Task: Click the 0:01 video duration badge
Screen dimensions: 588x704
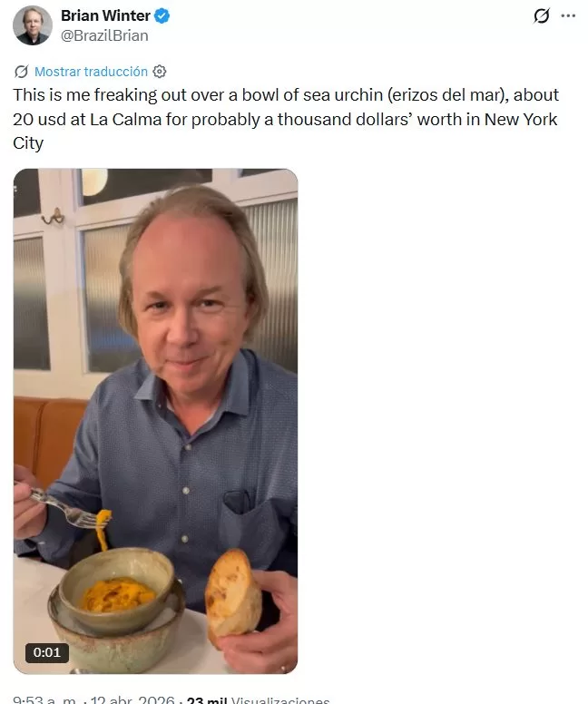Action: point(46,652)
